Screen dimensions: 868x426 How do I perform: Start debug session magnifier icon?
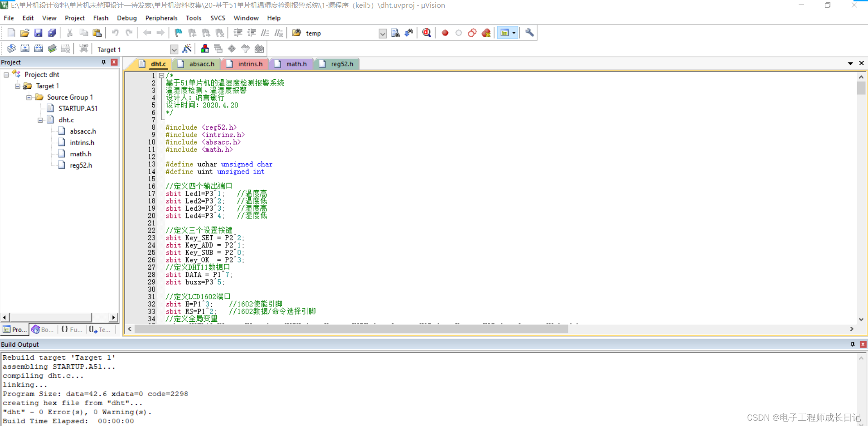[427, 33]
